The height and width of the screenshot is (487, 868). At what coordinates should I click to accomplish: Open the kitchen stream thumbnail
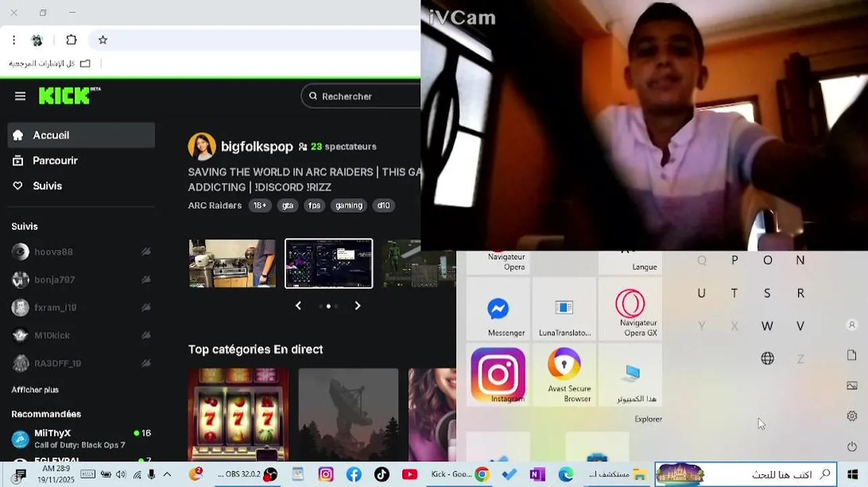click(x=233, y=264)
